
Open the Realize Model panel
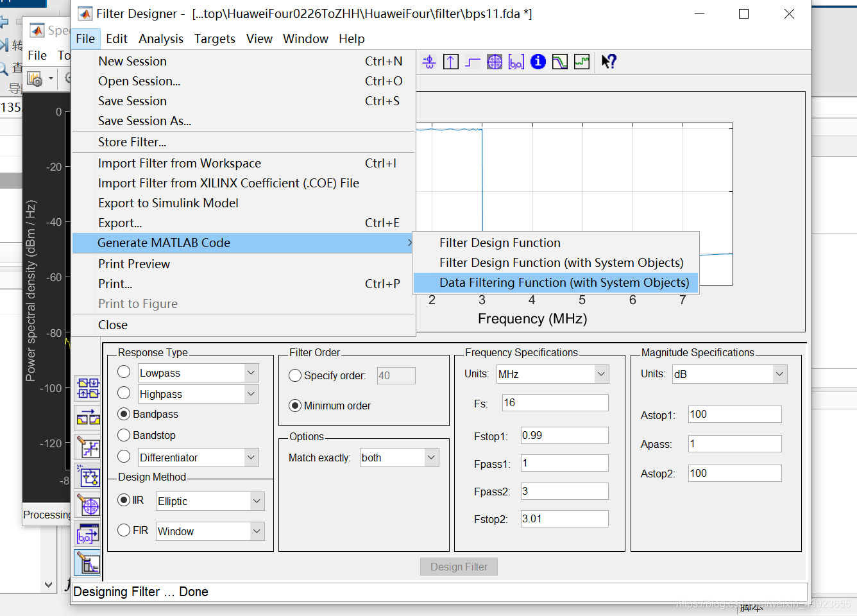tap(88, 476)
